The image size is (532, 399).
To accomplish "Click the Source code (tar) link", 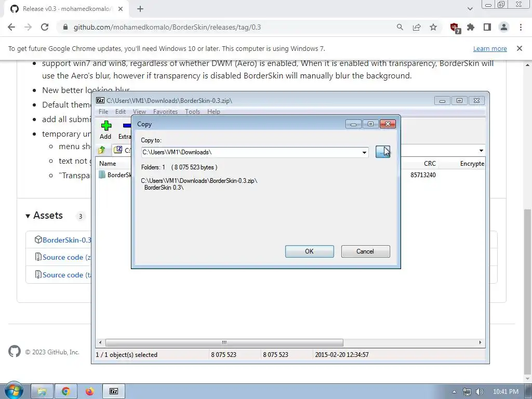I will click(66, 275).
